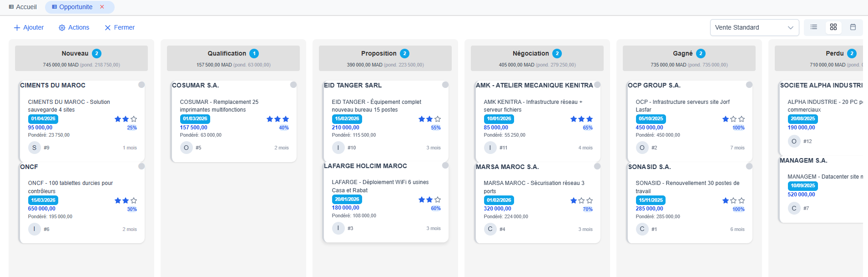The image size is (868, 277).
Task: Set star rating on CIMENTS DU MAROC card
Action: pyautogui.click(x=126, y=119)
